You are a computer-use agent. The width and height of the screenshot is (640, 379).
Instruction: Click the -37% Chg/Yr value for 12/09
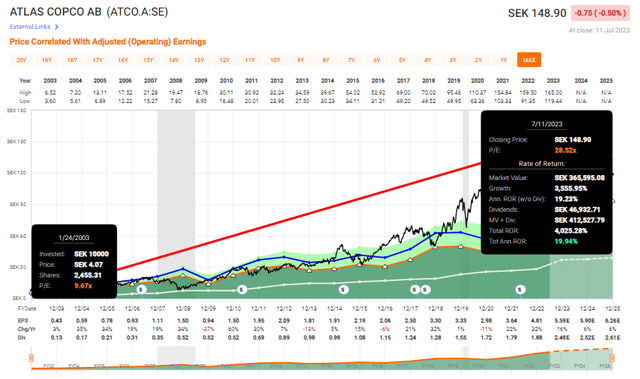coord(208,329)
